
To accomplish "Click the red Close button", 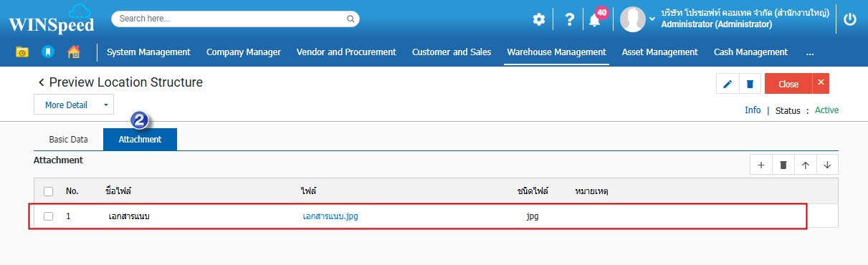I will point(788,84).
